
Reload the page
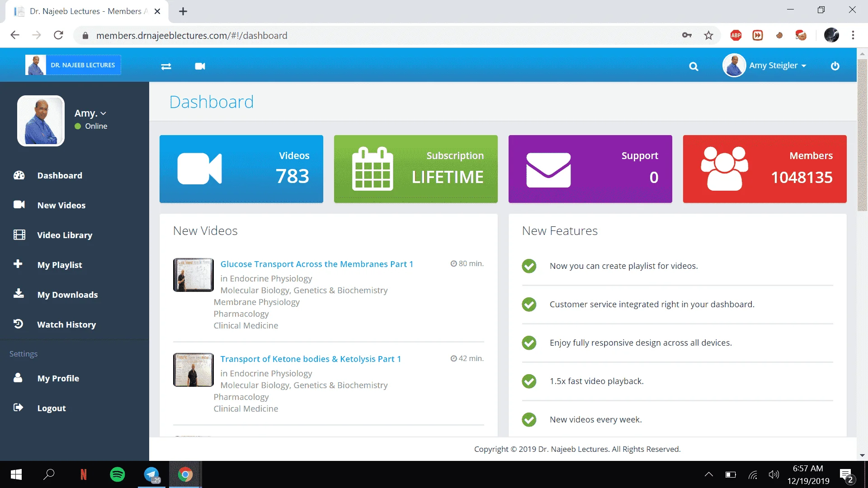58,35
